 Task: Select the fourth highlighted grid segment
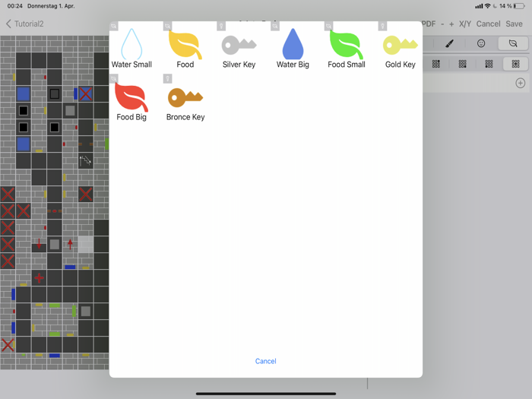click(516, 64)
